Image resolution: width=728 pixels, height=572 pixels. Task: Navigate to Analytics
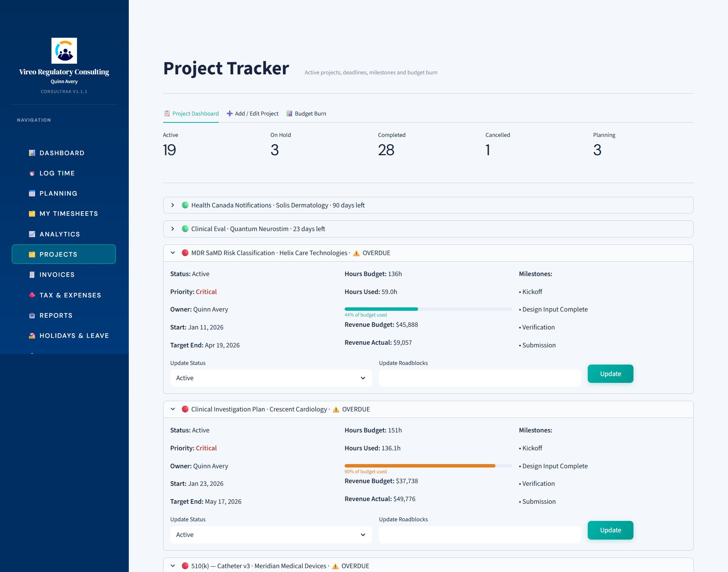[x=64, y=234]
